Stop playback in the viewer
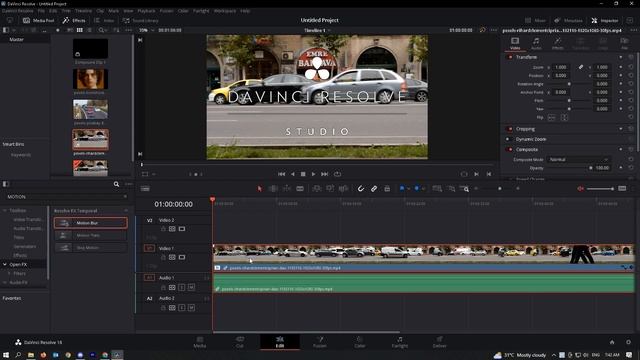The width and height of the screenshot is (640, 360). [303, 174]
